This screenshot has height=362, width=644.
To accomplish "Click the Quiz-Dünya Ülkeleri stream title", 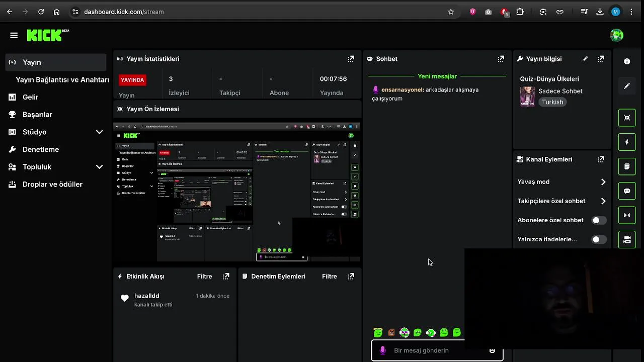I will tap(549, 79).
